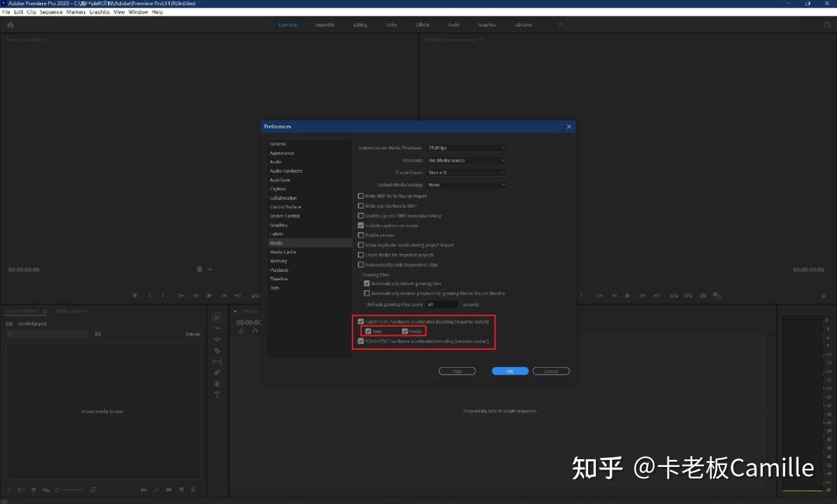Toggle Enable clip and XMP metadata linking
Screen dimensions: 837x504
(x=360, y=216)
